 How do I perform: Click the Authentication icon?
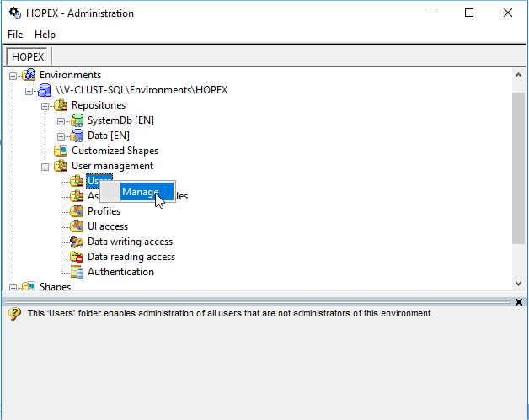(77, 272)
